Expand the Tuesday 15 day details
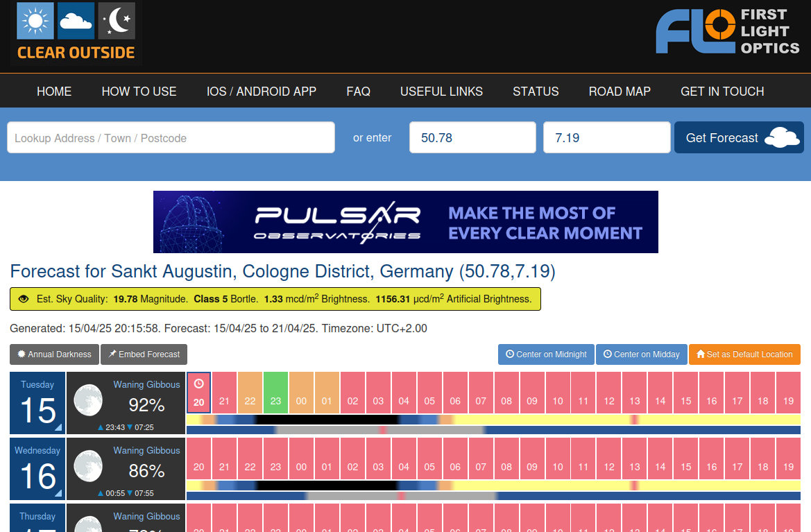Viewport: 811px width, 532px height. (37, 403)
